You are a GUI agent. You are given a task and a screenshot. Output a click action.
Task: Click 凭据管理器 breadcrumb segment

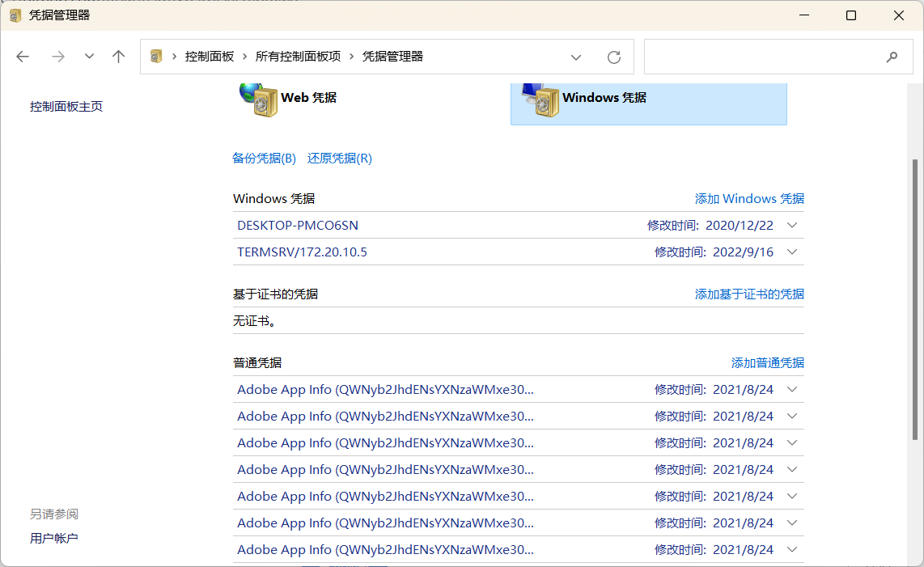(392, 57)
